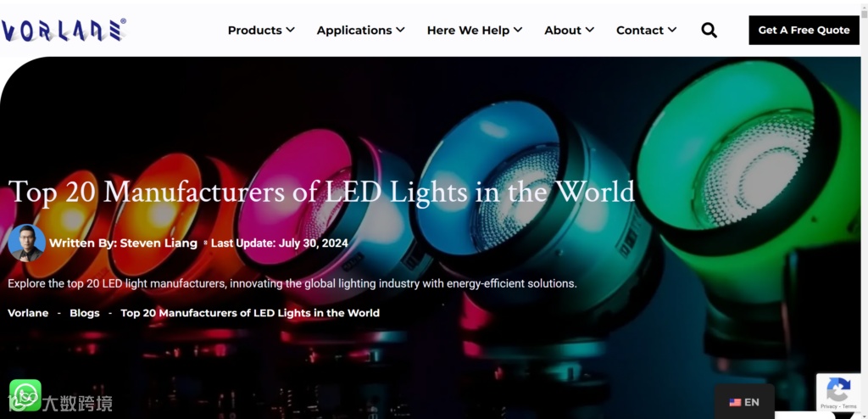Click the reCAPTCHA Privacy link
This screenshot has width=868, height=419.
(828, 407)
